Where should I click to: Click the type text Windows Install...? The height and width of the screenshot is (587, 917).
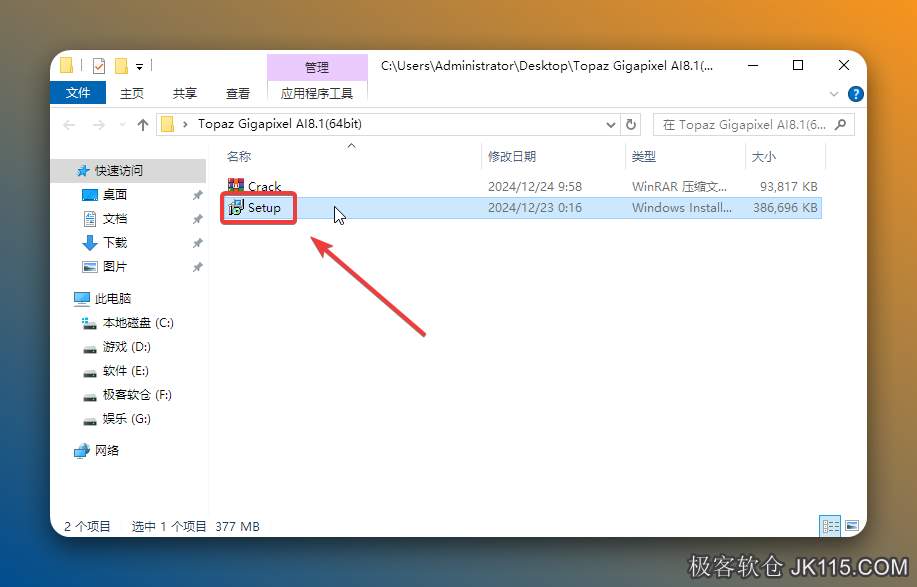[x=681, y=208]
